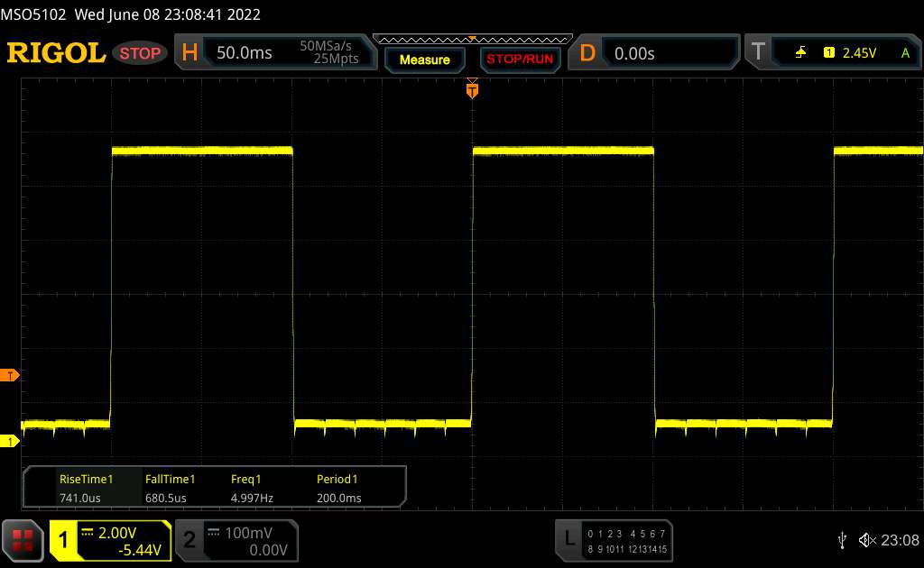Click the MSO5102 date and time header
The height and width of the screenshot is (568, 924).
pyautogui.click(x=130, y=14)
